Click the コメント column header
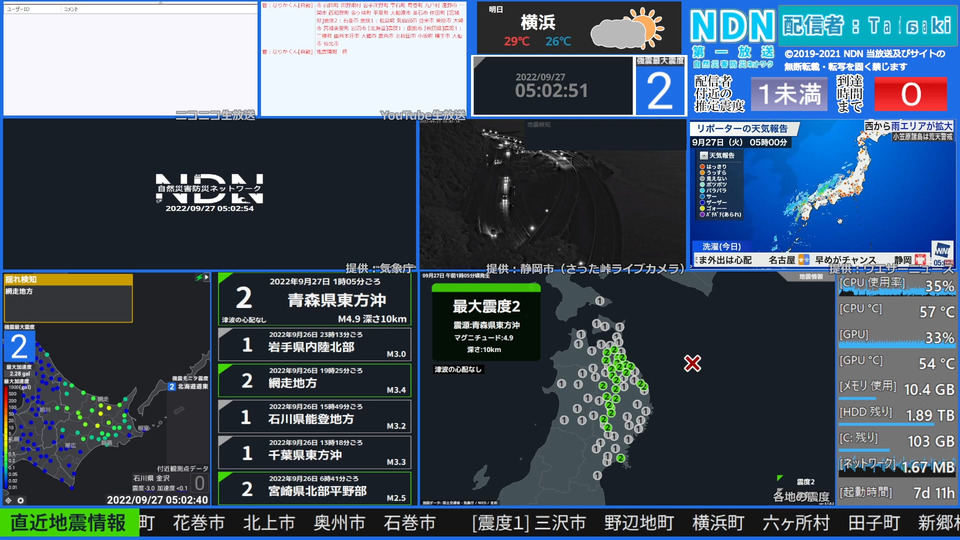Viewport: 960px width, 540px height. point(72,9)
